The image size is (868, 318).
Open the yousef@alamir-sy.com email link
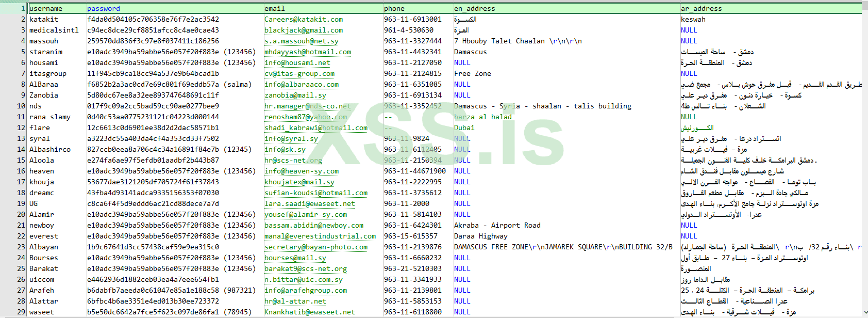pos(306,214)
